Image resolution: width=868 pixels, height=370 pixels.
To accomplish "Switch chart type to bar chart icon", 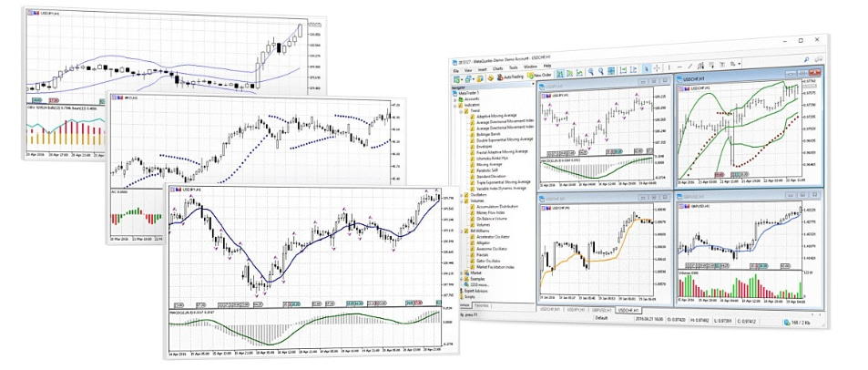I will 559,73.
